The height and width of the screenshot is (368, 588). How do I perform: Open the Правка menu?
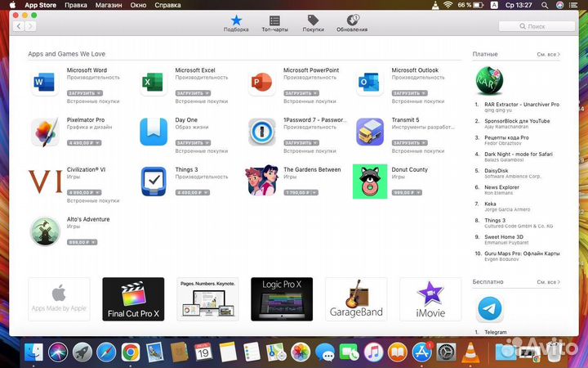(x=76, y=5)
